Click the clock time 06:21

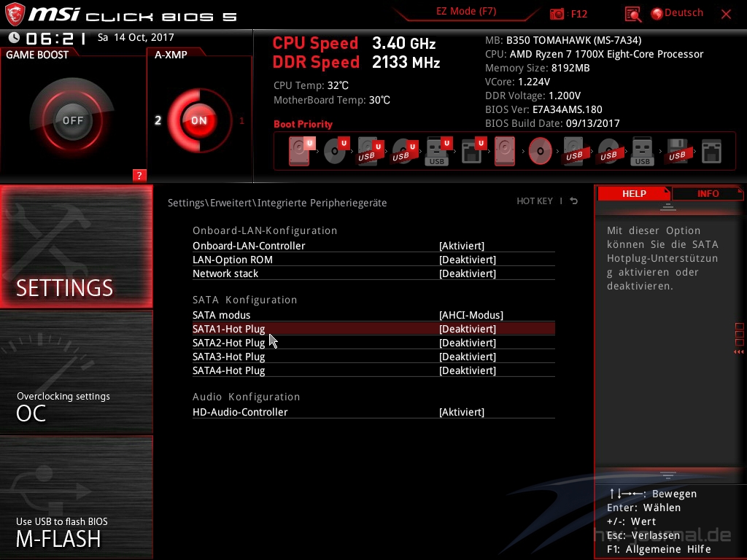click(x=56, y=39)
